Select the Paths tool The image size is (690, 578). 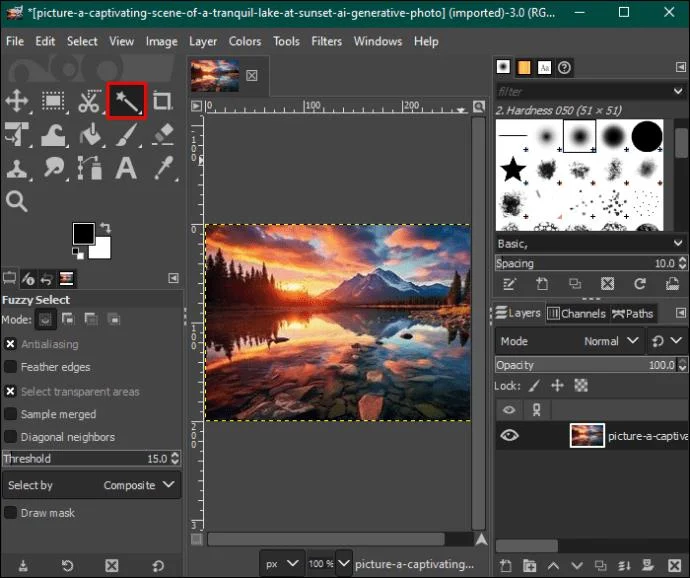click(x=89, y=168)
